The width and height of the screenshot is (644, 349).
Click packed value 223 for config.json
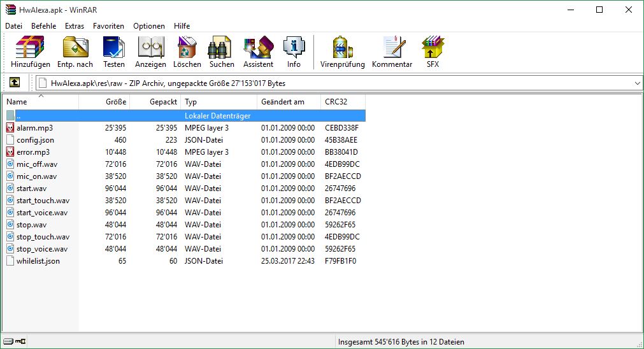pos(171,140)
